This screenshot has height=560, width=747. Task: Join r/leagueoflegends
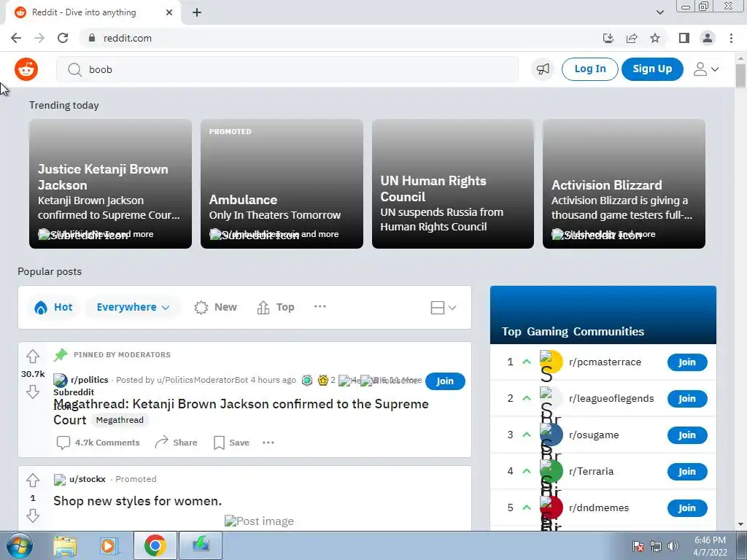687,399
